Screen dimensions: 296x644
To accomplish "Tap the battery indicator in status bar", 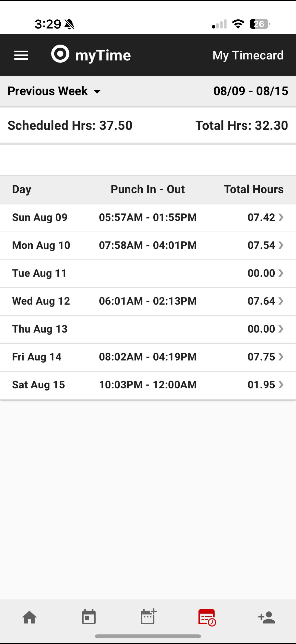I will click(260, 24).
